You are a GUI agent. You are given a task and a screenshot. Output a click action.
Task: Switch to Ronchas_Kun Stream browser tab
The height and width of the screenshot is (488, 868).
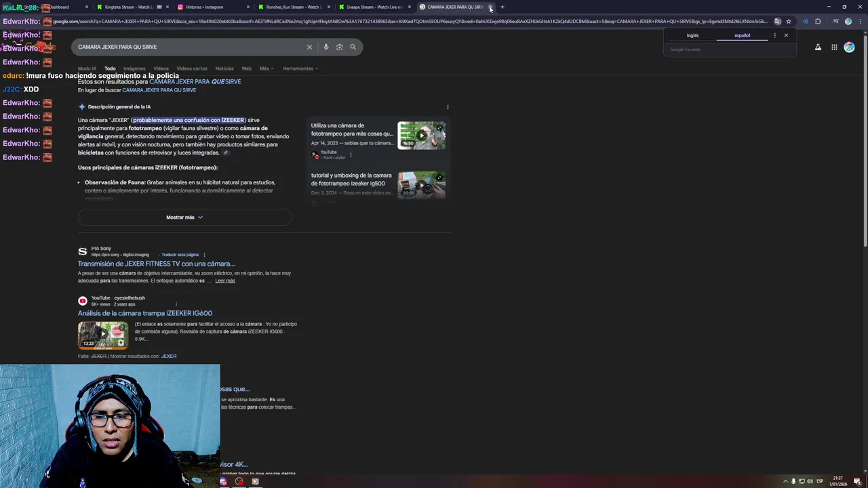[294, 7]
